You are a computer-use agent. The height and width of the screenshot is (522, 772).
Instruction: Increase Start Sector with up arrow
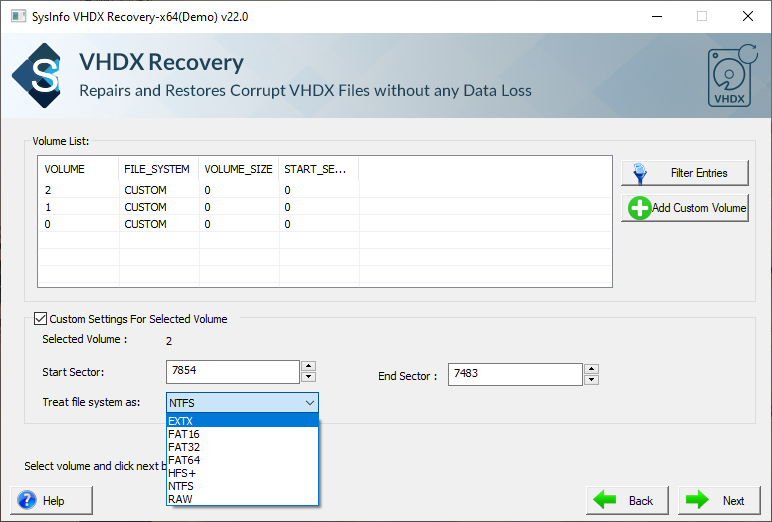(x=308, y=366)
